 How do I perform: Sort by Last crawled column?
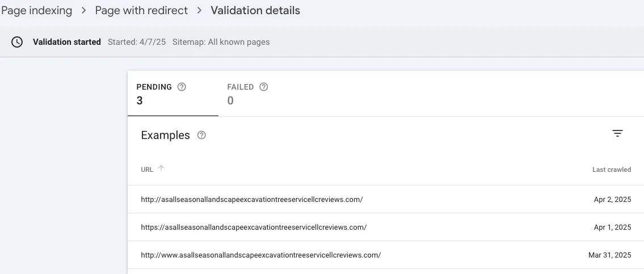[x=611, y=169]
